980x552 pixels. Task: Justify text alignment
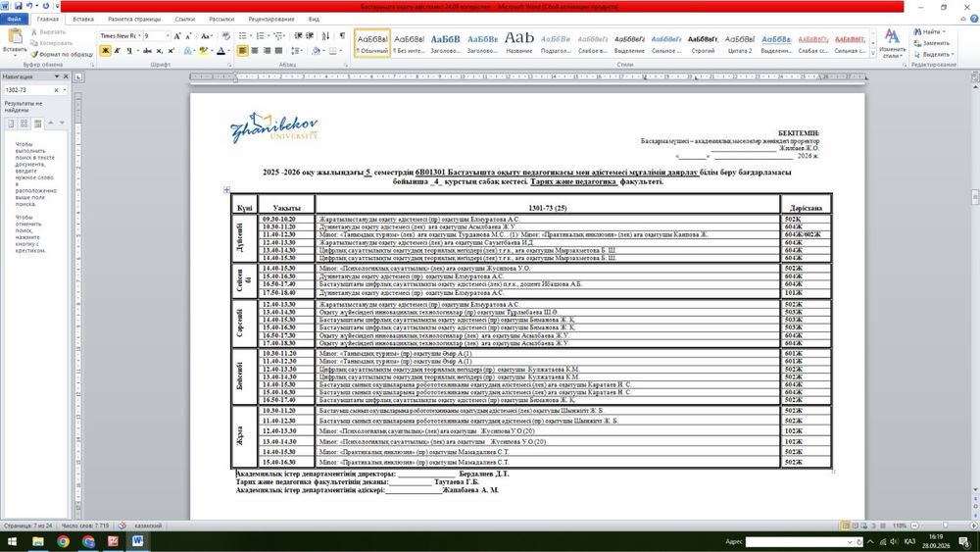(278, 51)
